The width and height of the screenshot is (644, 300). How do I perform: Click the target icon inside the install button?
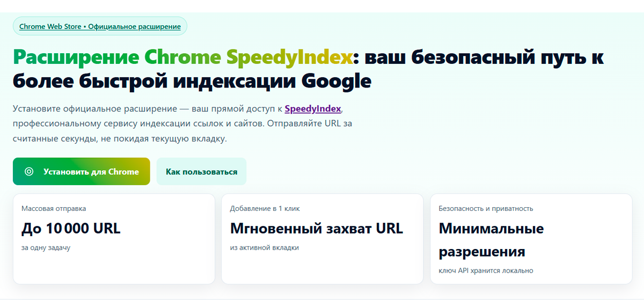click(x=29, y=172)
